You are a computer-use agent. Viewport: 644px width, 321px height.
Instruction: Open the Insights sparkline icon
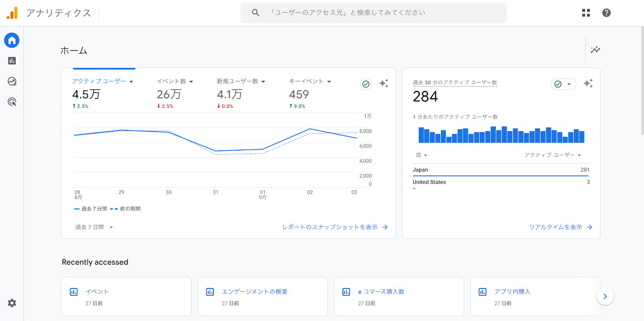click(x=595, y=50)
